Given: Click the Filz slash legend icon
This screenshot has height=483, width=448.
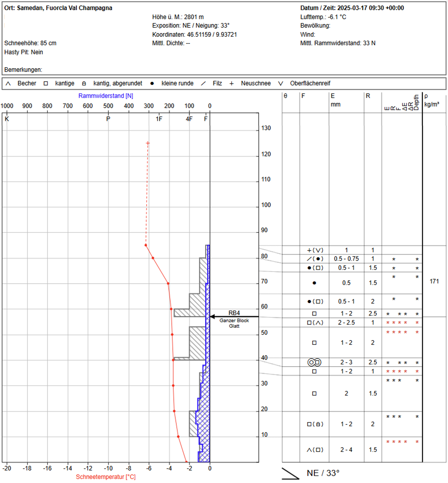Looking at the screenshot, I should tap(203, 83).
